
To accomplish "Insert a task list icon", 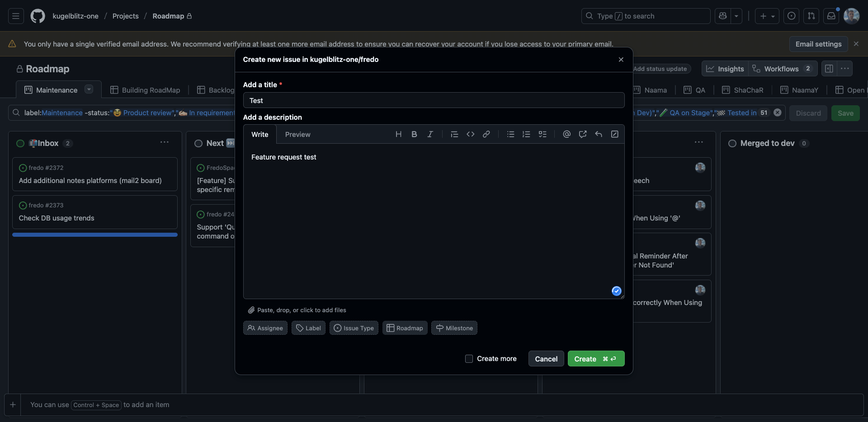I will tap(542, 134).
